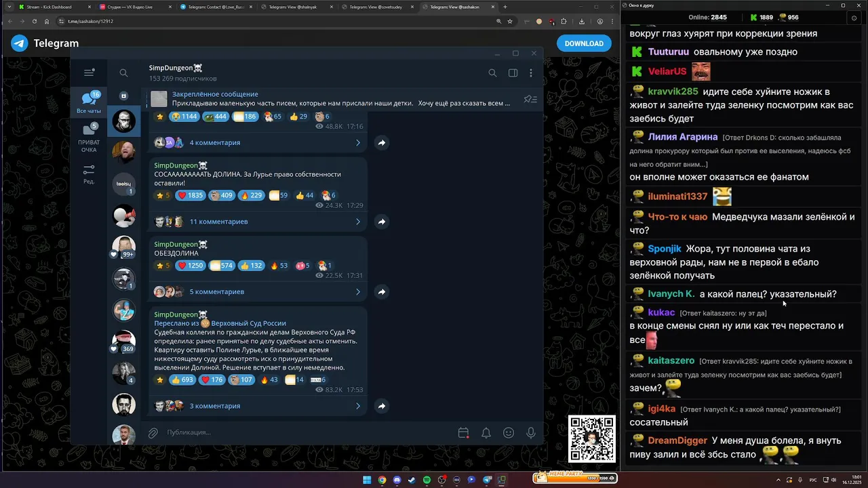The height and width of the screenshot is (488, 868).
Task: Open a new browser tab
Action: (x=505, y=7)
